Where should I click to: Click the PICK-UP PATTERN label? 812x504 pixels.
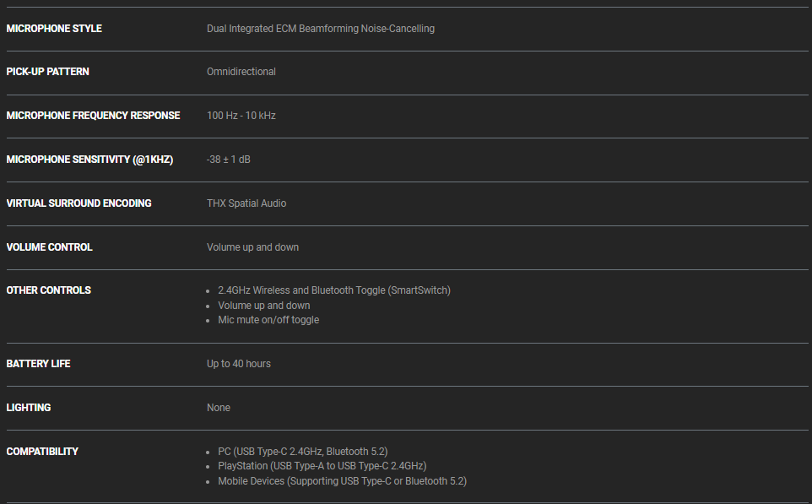tap(47, 72)
